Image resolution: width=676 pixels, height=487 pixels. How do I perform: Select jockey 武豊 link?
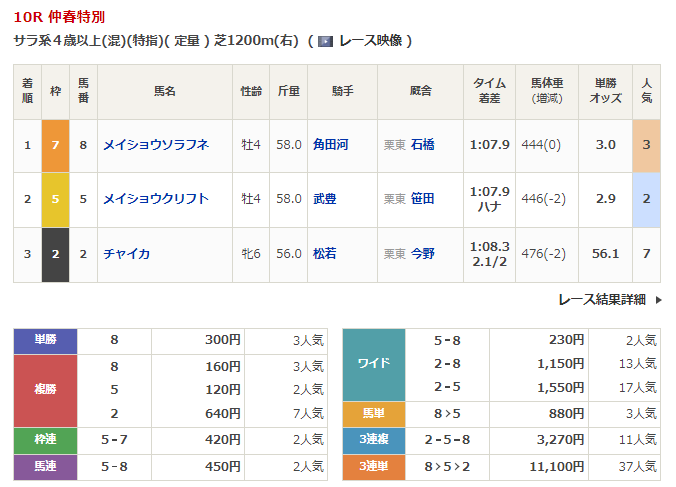point(324,199)
